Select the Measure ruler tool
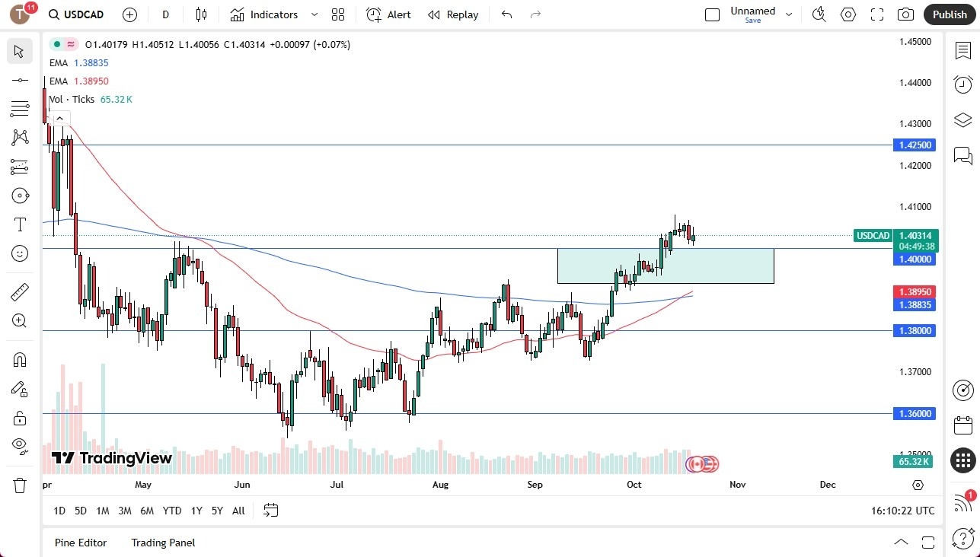The height and width of the screenshot is (557, 980). click(20, 291)
